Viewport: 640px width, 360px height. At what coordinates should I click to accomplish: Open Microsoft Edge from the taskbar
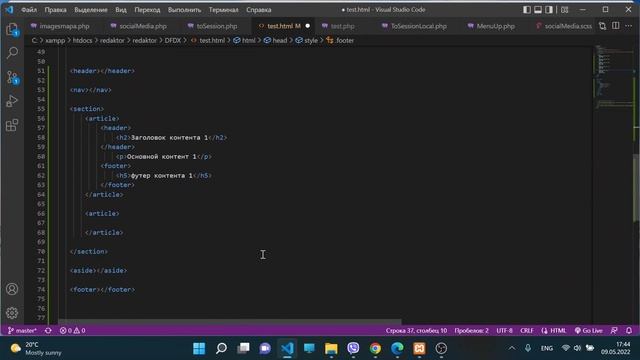[397, 348]
